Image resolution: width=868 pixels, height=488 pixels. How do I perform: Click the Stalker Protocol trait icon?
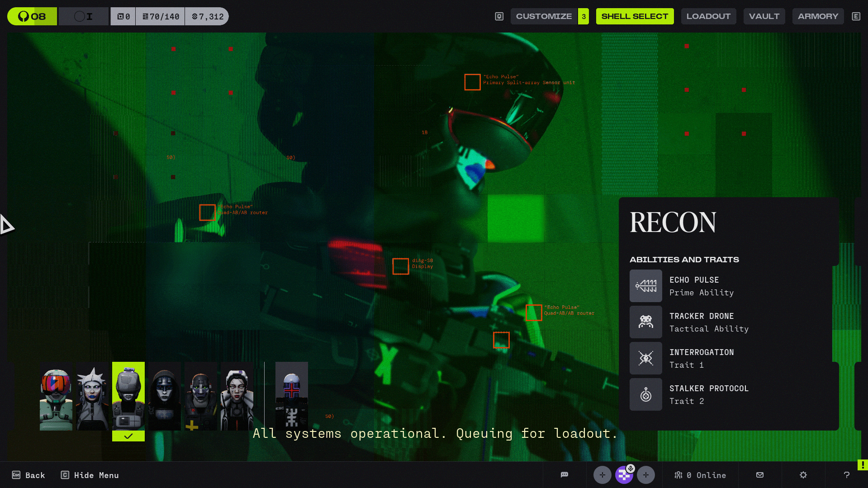pyautogui.click(x=645, y=394)
